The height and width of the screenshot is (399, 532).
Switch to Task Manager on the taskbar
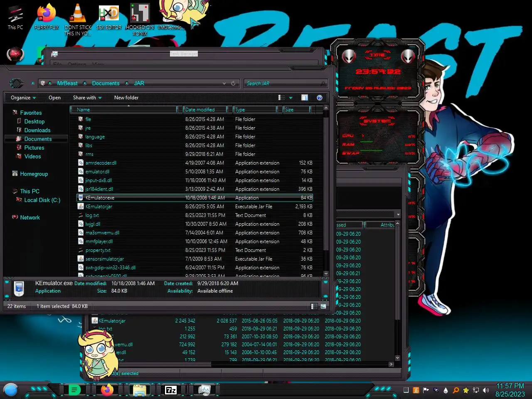[204, 390]
